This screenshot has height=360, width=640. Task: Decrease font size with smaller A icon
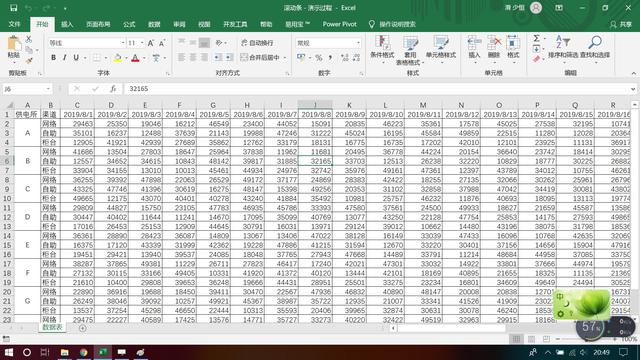(x=162, y=43)
